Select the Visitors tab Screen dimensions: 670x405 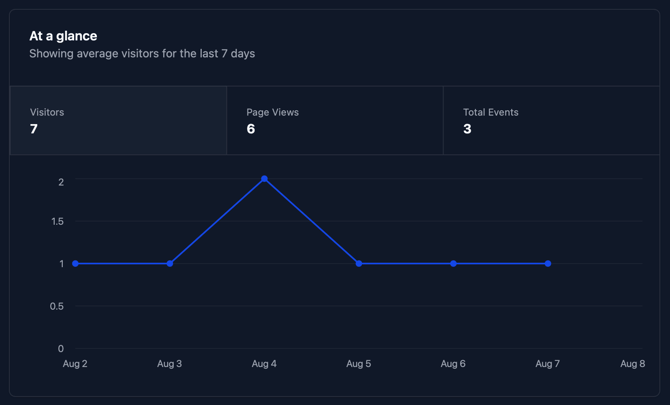point(118,120)
